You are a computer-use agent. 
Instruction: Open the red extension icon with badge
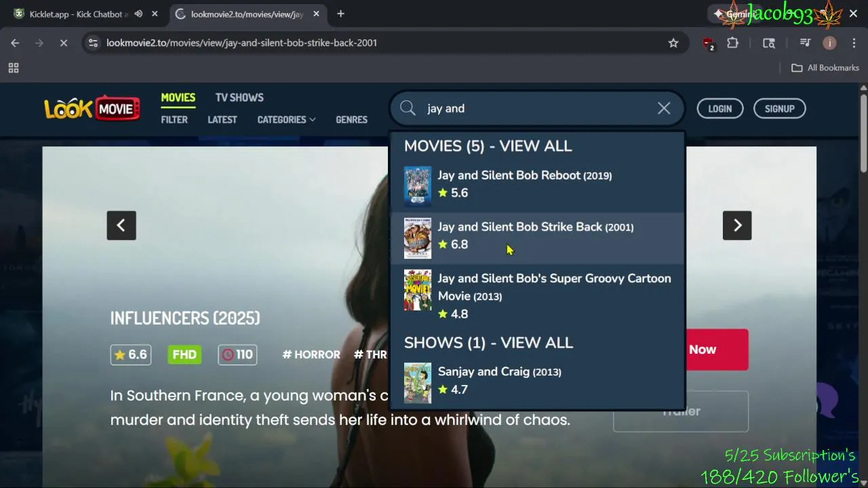tap(708, 43)
